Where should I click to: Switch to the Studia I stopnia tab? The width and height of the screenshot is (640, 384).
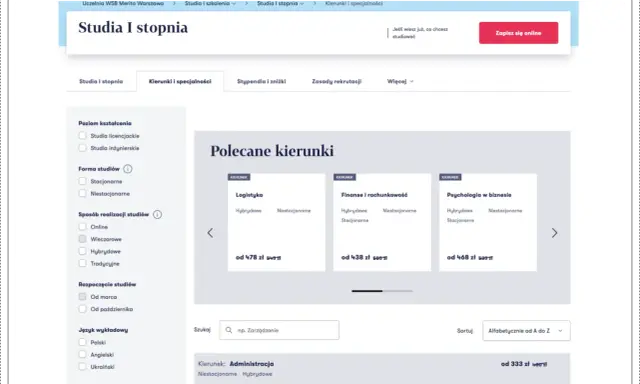tap(101, 81)
